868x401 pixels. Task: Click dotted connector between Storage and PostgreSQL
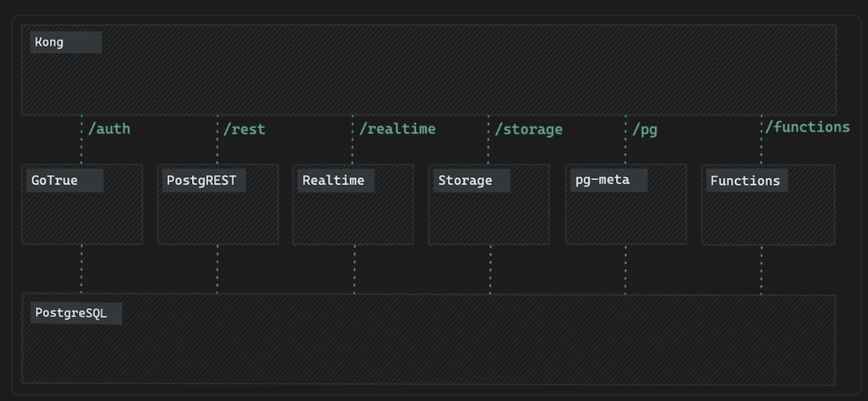490,269
